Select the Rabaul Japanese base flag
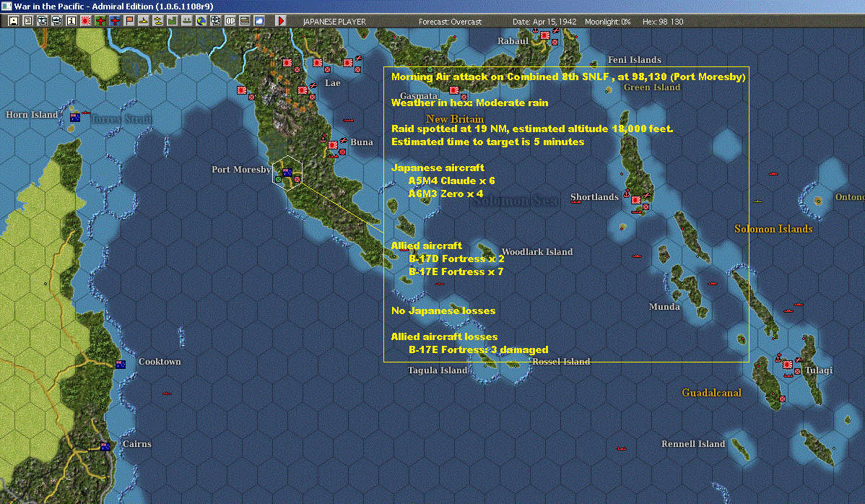 pos(545,35)
